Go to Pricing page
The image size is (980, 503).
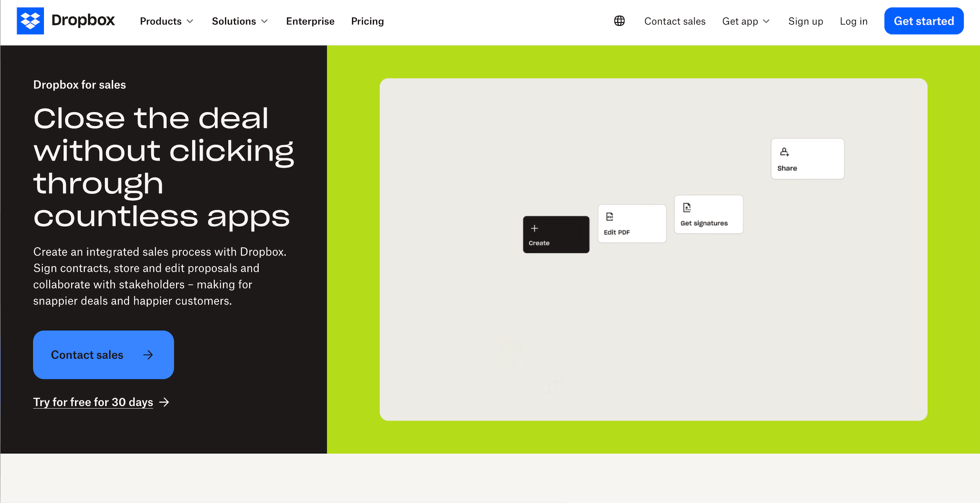(x=367, y=21)
